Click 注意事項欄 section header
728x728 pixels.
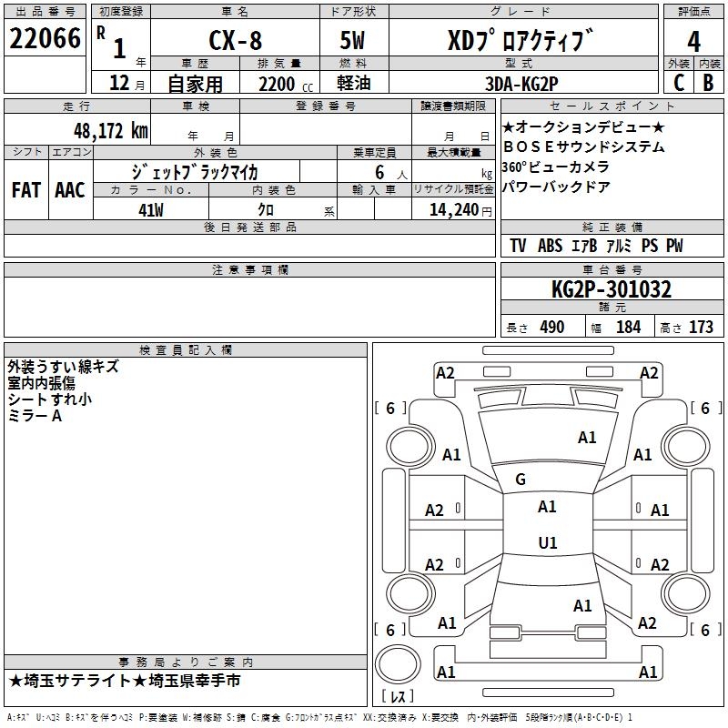coord(249,269)
